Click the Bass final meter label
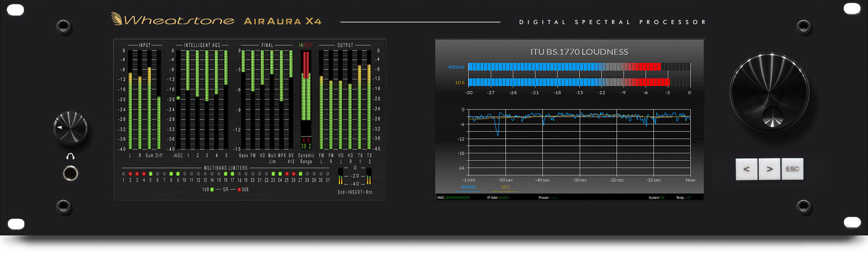 tap(243, 156)
